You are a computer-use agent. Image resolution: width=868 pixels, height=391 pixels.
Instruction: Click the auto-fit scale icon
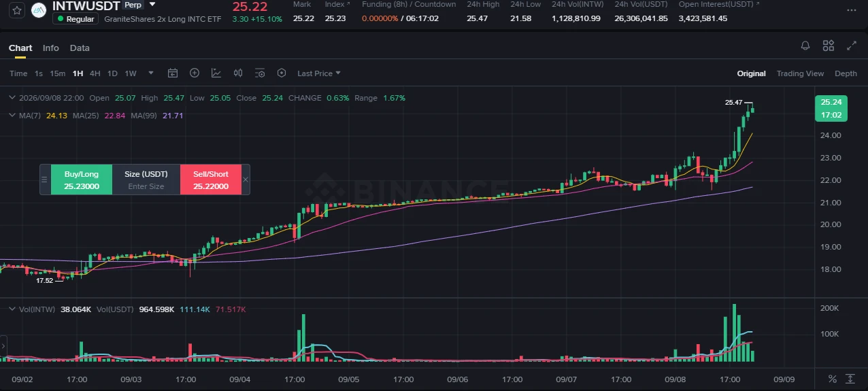click(850, 379)
